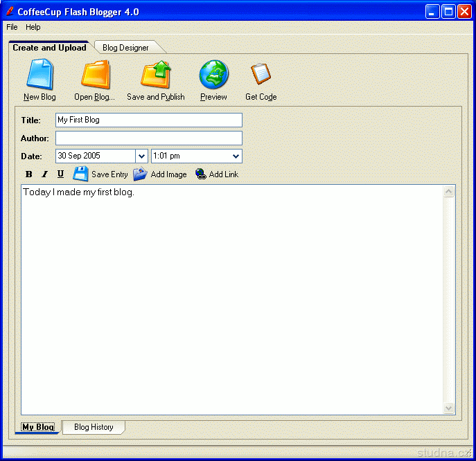The image size is (476, 461).
Task: Click the Get Code label
Action: click(261, 97)
